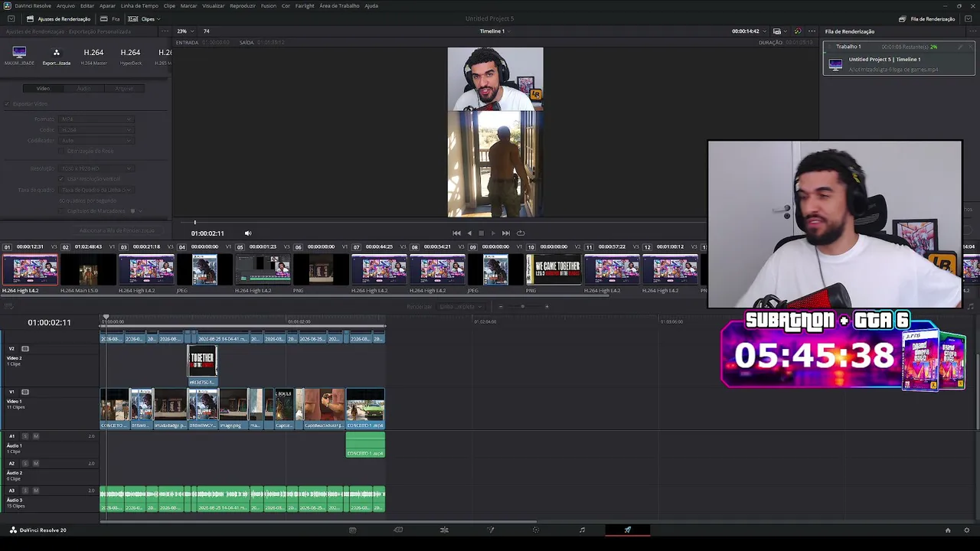Screen dimensions: 980x551
Task: Mute the Áudio 2 track
Action: pyautogui.click(x=35, y=463)
